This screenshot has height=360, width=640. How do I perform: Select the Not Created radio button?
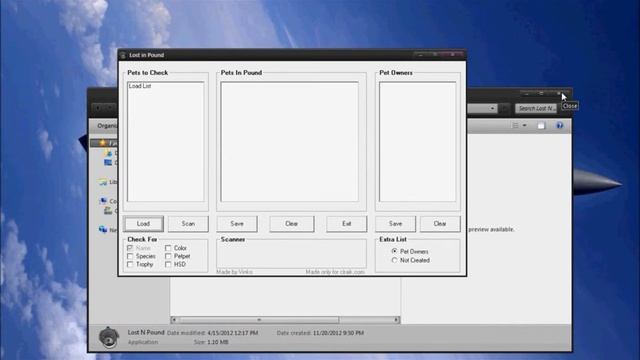point(394,260)
